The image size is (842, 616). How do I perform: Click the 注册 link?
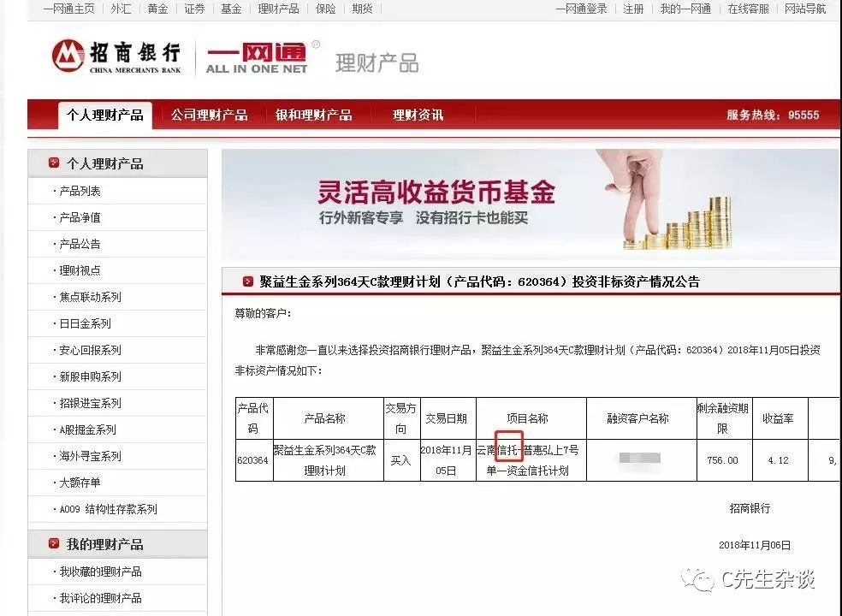coord(632,9)
